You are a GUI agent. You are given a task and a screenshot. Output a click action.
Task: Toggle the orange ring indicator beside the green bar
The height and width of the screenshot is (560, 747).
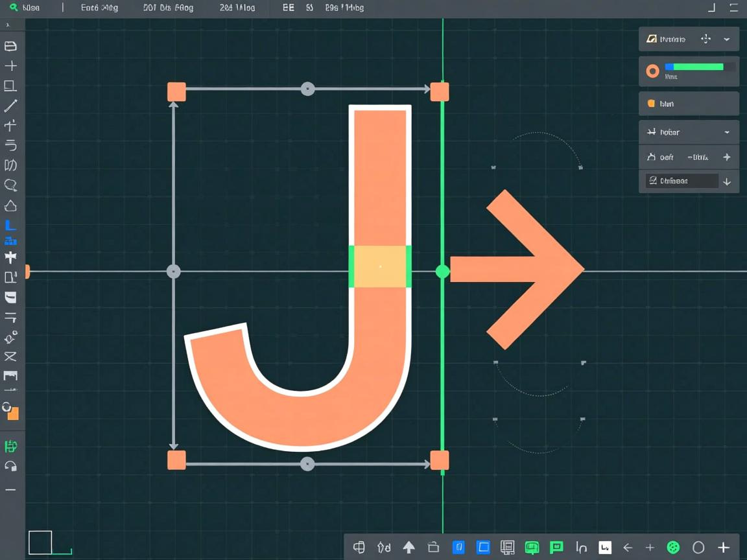tap(652, 71)
